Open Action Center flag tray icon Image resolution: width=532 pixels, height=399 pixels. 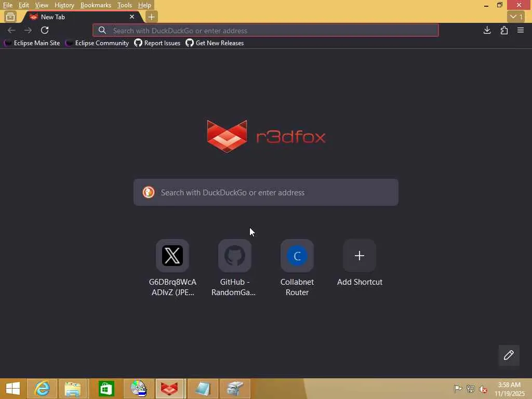tap(458, 389)
